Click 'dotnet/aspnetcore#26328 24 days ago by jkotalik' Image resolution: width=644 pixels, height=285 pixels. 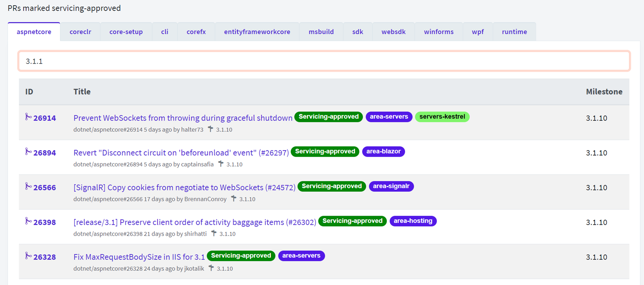tap(139, 269)
